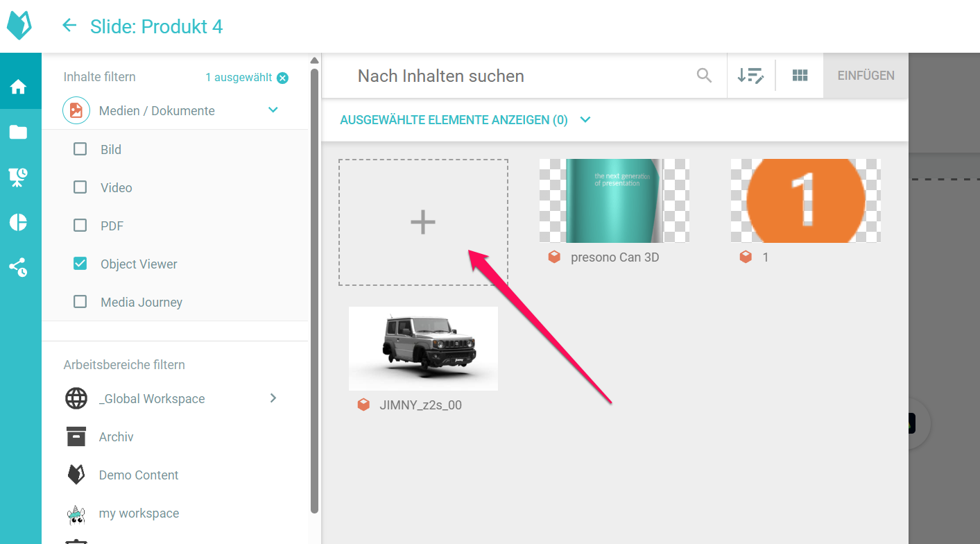The image size is (980, 544).
Task: Open the home icon in sidebar
Action: pos(18,87)
